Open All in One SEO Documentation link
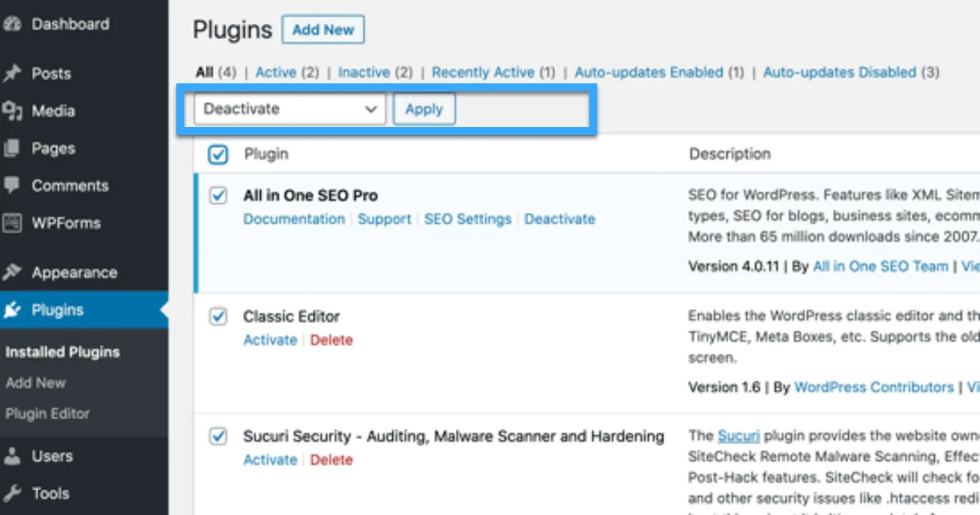The height and width of the screenshot is (515, 980). [294, 219]
